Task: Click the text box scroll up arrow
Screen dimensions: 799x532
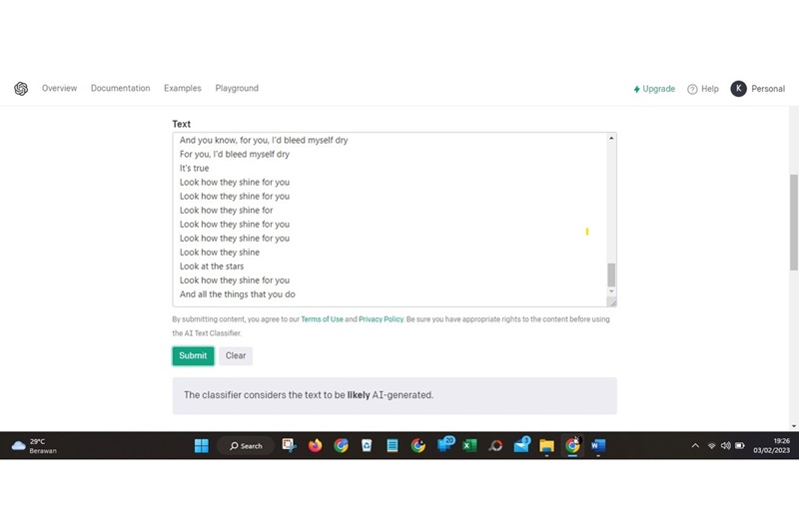Action: [611, 138]
